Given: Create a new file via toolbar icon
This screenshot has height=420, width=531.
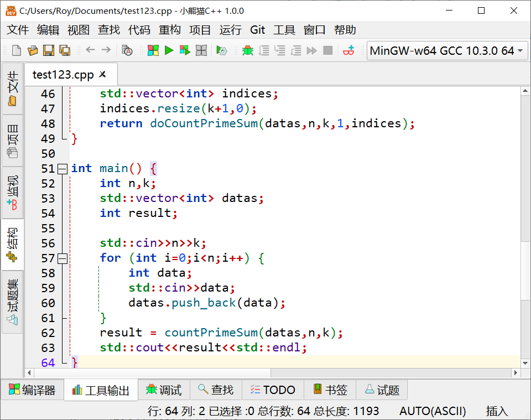Looking at the screenshot, I should pos(16,50).
